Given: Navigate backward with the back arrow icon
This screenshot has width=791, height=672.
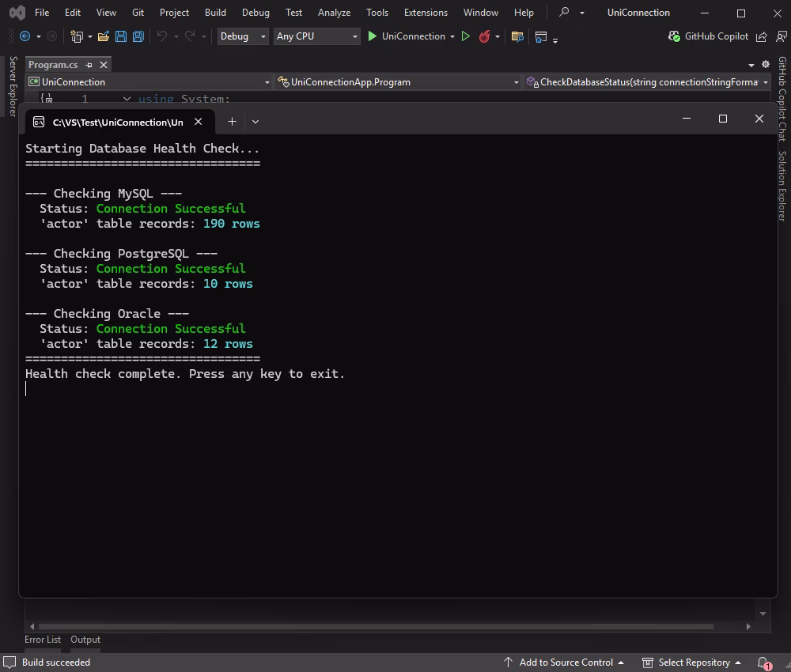Looking at the screenshot, I should click(x=25, y=36).
